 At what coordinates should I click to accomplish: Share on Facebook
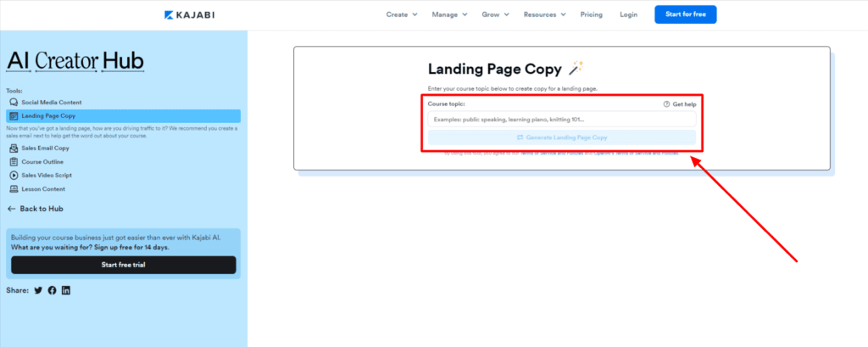coord(52,290)
